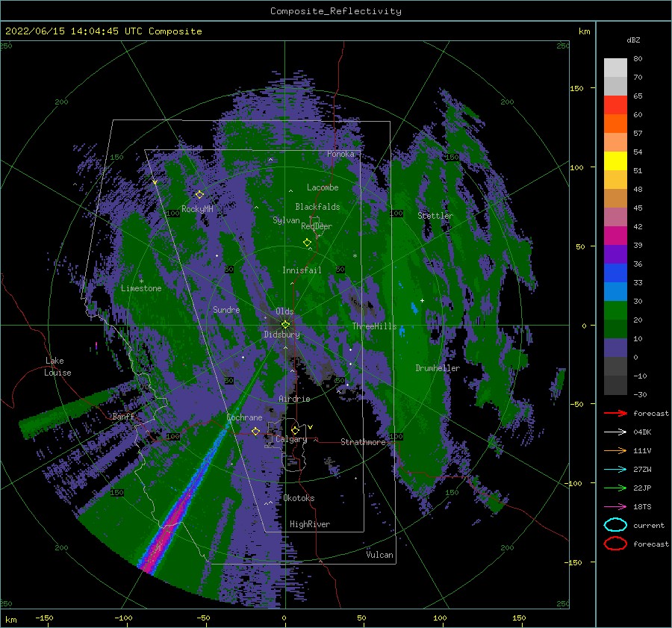Screen dimensions: 672x628
Task: Select the orange 111V arrow in legend
Action: [x=615, y=450]
